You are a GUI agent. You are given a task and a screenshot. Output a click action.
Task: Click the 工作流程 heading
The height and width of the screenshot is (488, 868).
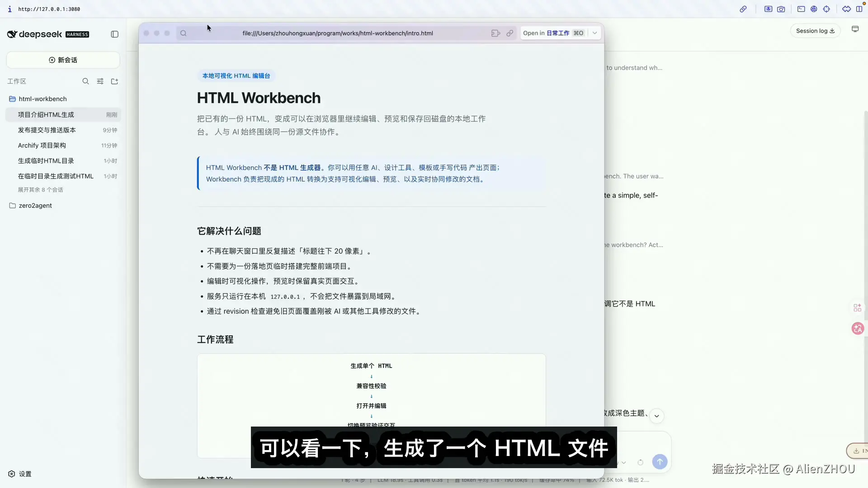tap(215, 340)
